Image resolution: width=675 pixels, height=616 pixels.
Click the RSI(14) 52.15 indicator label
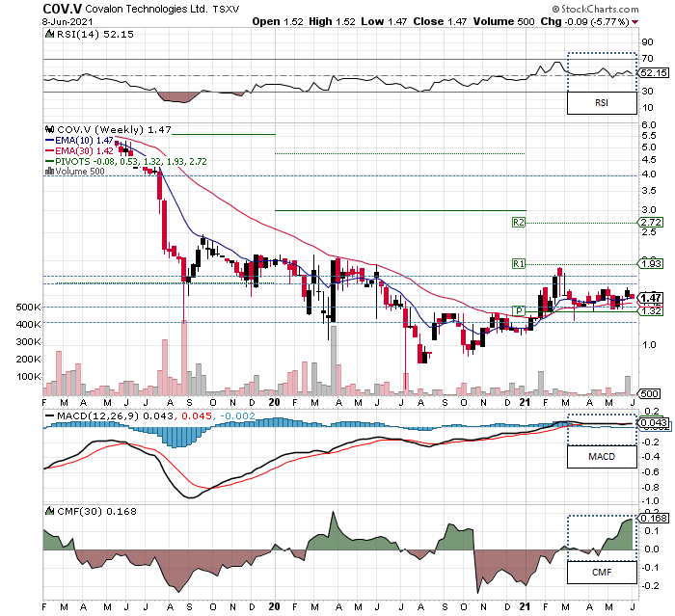(95, 34)
